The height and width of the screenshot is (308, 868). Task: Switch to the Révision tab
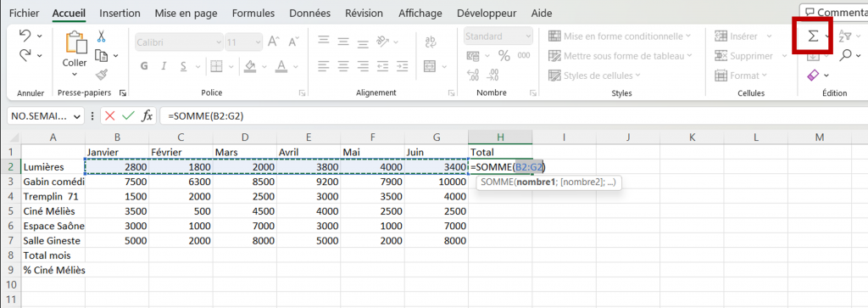pos(364,13)
